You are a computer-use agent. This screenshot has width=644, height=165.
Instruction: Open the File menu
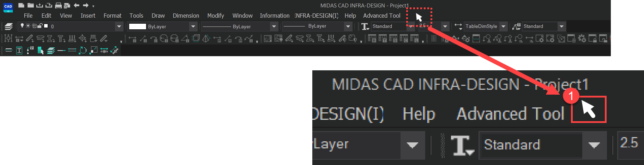(x=28, y=16)
